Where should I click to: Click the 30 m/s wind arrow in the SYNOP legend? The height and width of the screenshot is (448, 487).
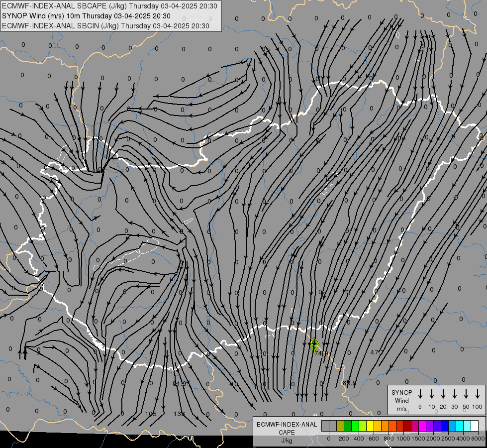[454, 394]
